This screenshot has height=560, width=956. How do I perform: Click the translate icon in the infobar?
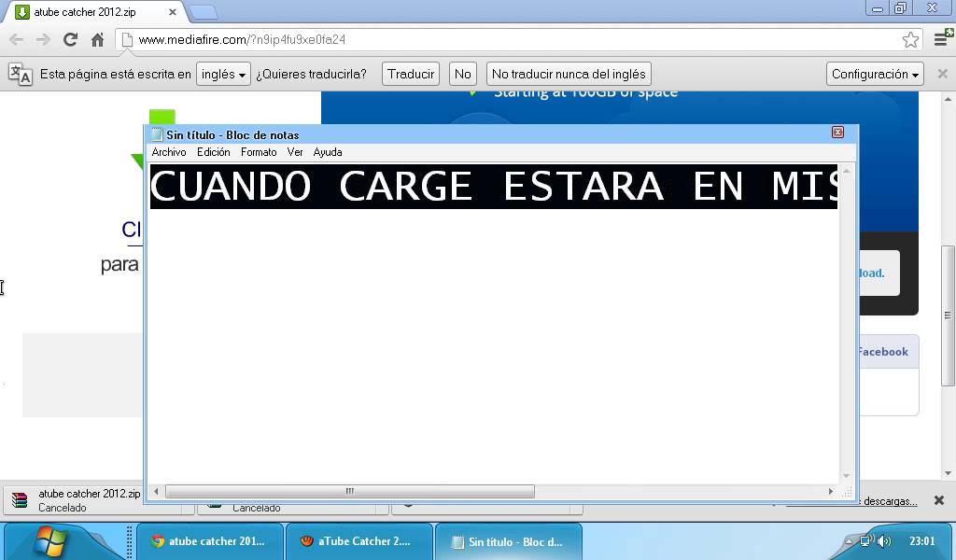click(x=21, y=74)
